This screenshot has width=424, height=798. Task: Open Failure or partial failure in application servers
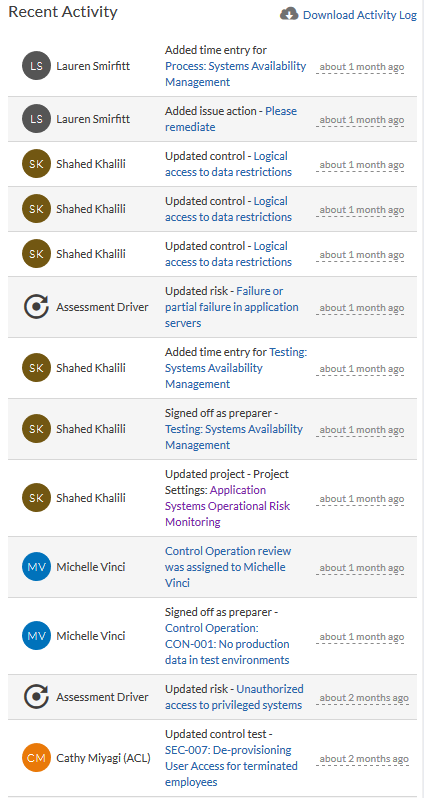coord(232,307)
